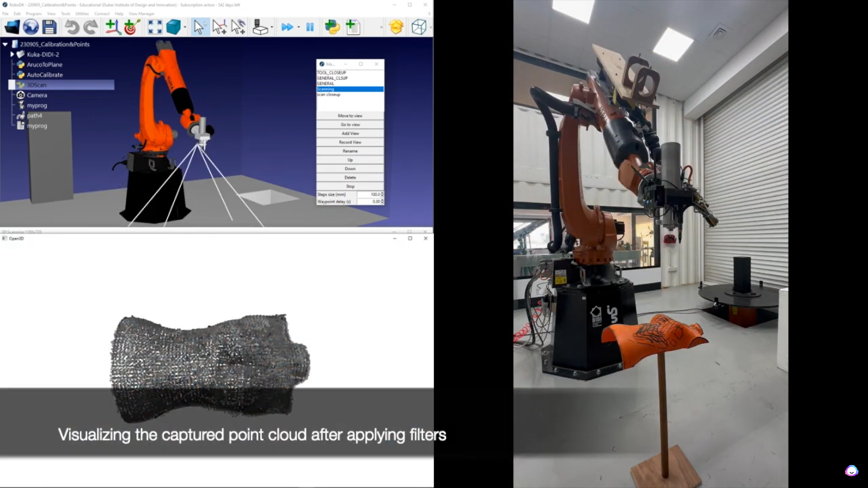The height and width of the screenshot is (488, 868).
Task: Adjust the Steps size spinner arrows
Action: tap(382, 194)
